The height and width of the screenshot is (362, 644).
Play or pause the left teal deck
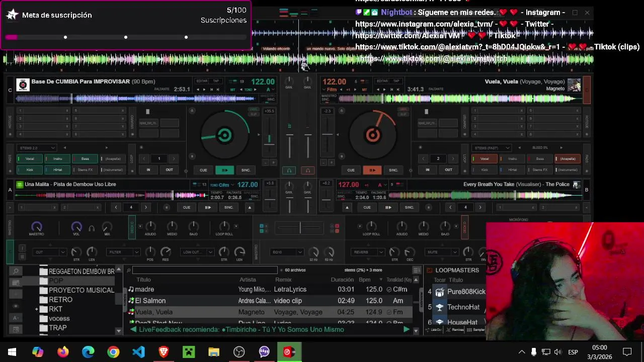point(224,170)
